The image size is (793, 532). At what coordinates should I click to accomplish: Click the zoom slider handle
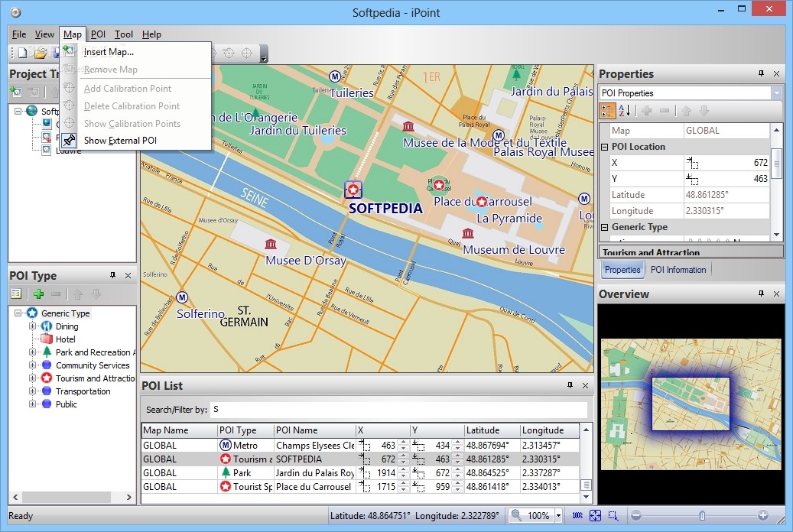coord(702,515)
